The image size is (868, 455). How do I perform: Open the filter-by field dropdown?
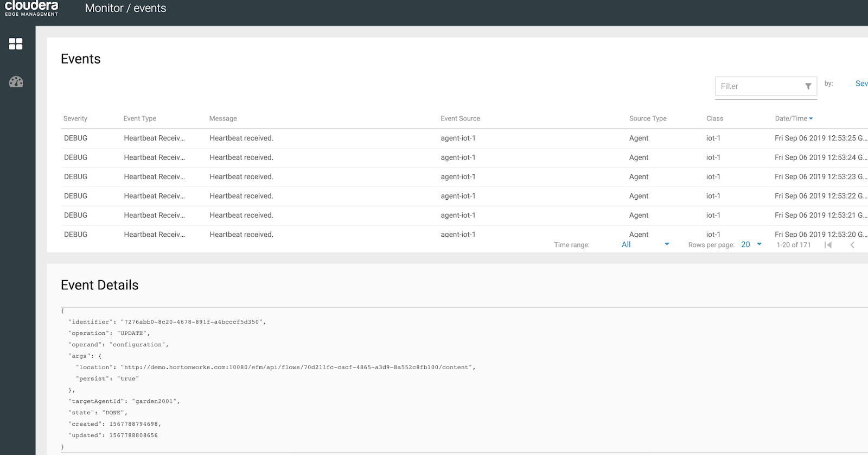[x=861, y=84]
